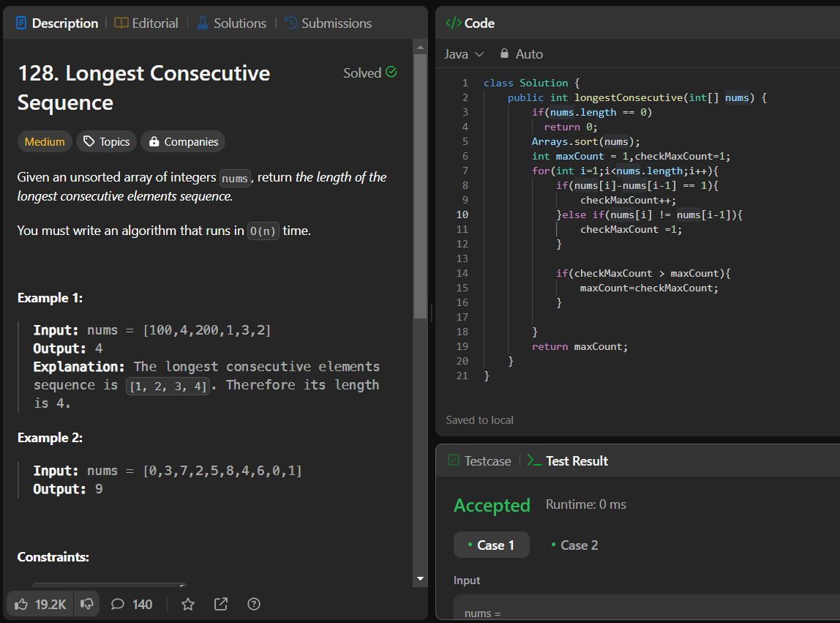Click the share link icon
The width and height of the screenshot is (840, 623).
(221, 604)
